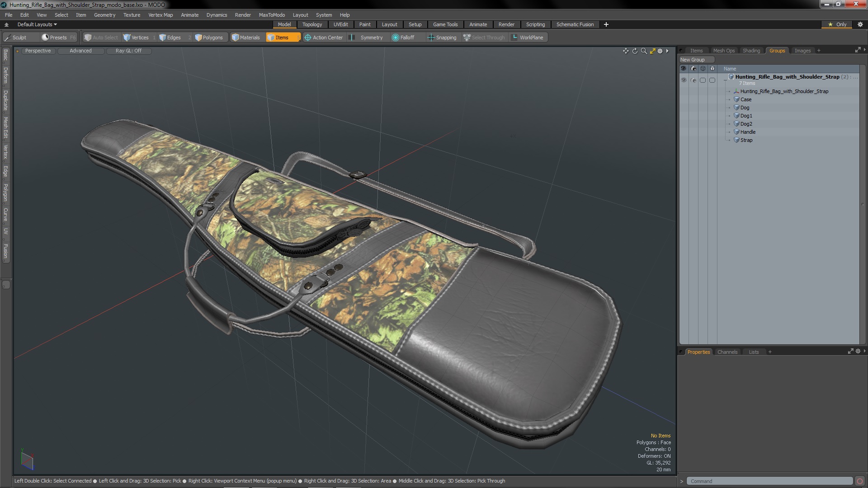The height and width of the screenshot is (488, 868).
Task: Add a new layout tab with plus
Action: pyautogui.click(x=606, y=24)
